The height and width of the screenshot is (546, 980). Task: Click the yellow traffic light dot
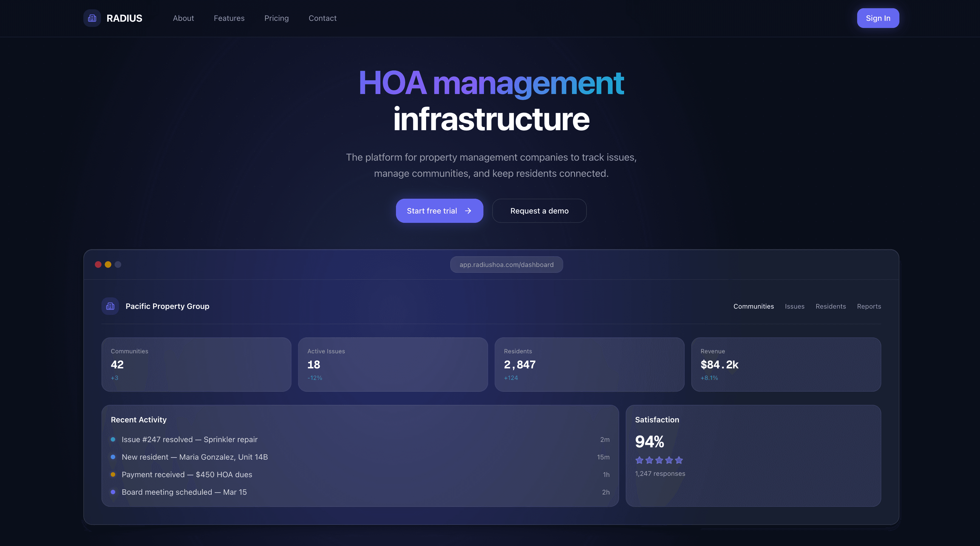(x=108, y=264)
